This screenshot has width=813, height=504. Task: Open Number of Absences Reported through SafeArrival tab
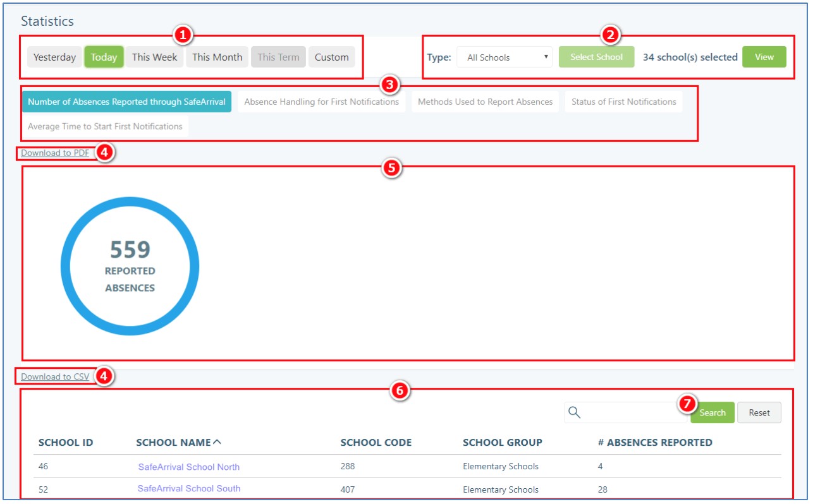(126, 102)
